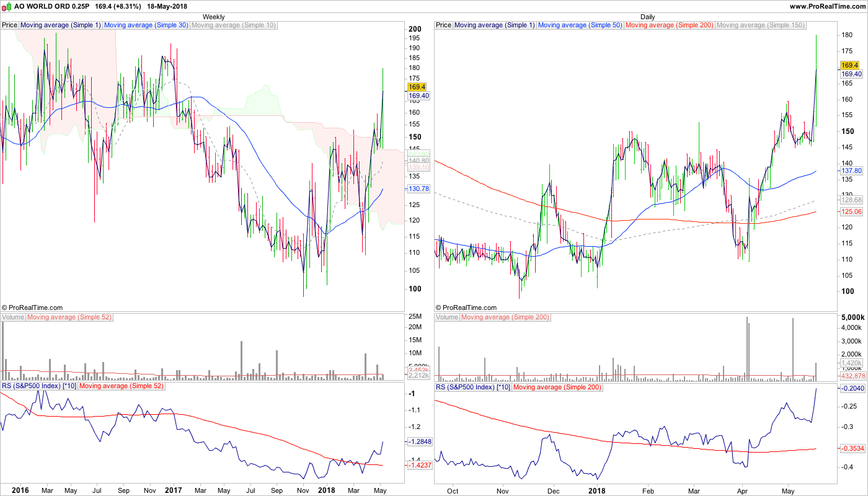Select greyed Moving average (Simple 150) label

click(x=760, y=25)
